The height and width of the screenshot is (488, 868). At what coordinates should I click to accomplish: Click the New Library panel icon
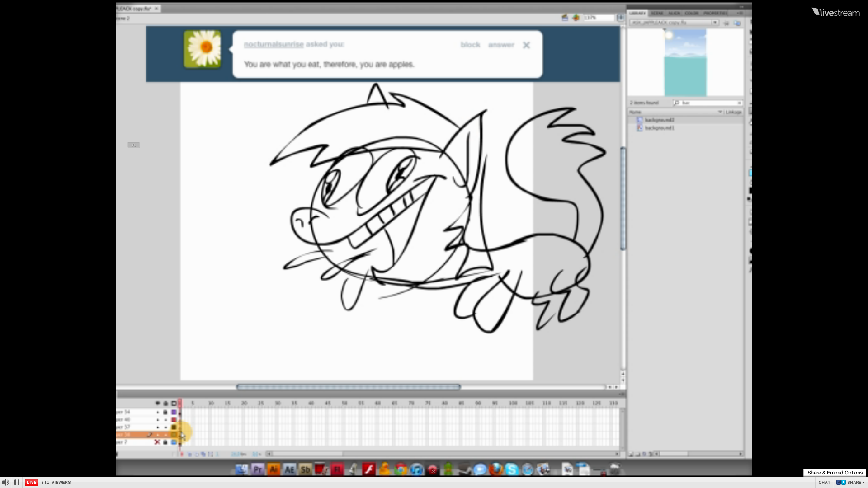tap(737, 23)
